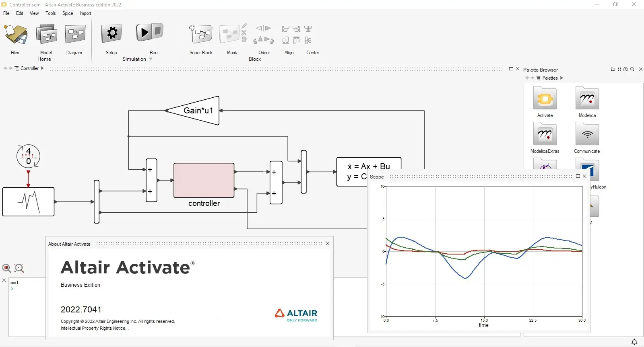Open simulation Setup gear icon

click(111, 33)
